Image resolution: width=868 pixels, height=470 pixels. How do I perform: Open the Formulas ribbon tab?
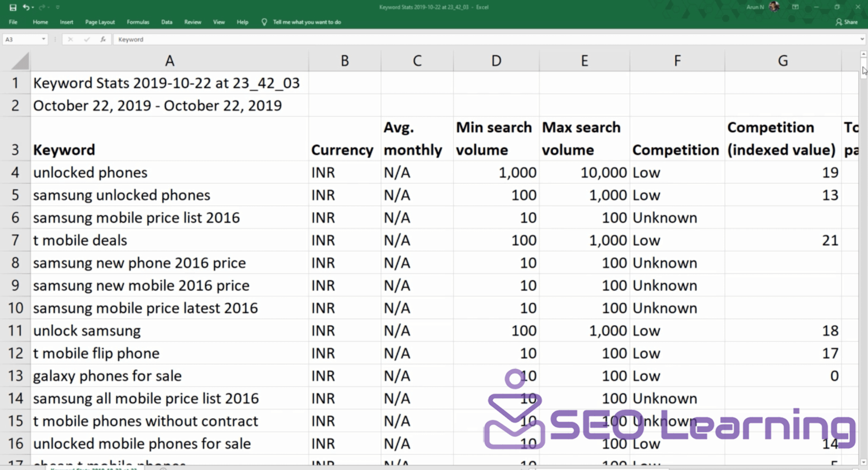(x=138, y=22)
